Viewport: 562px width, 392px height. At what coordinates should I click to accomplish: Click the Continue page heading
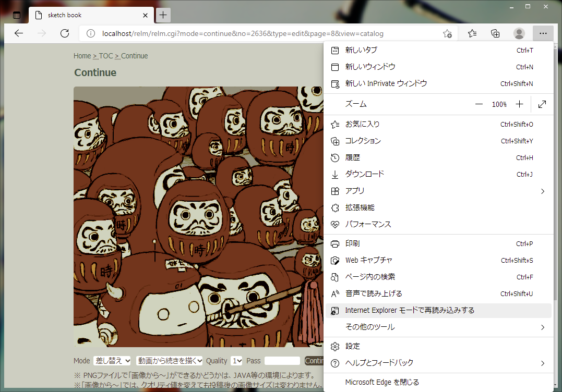[x=95, y=72]
